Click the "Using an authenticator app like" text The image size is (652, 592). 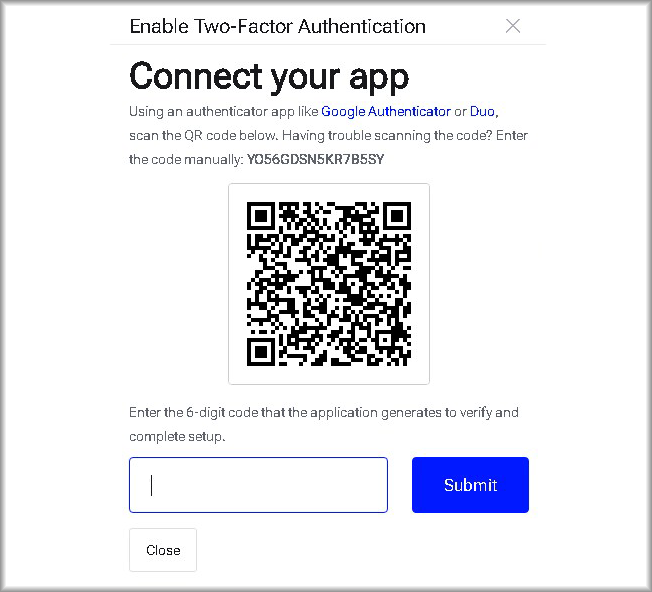point(224,111)
